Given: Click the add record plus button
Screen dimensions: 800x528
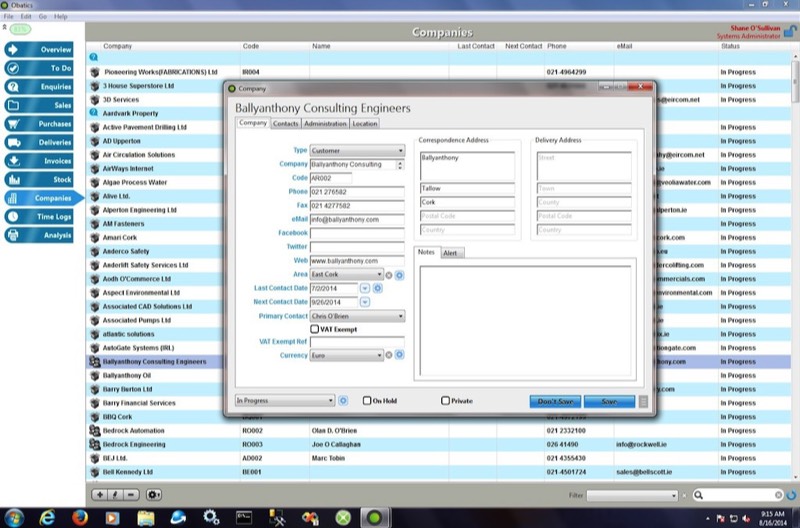Looking at the screenshot, I should (100, 494).
